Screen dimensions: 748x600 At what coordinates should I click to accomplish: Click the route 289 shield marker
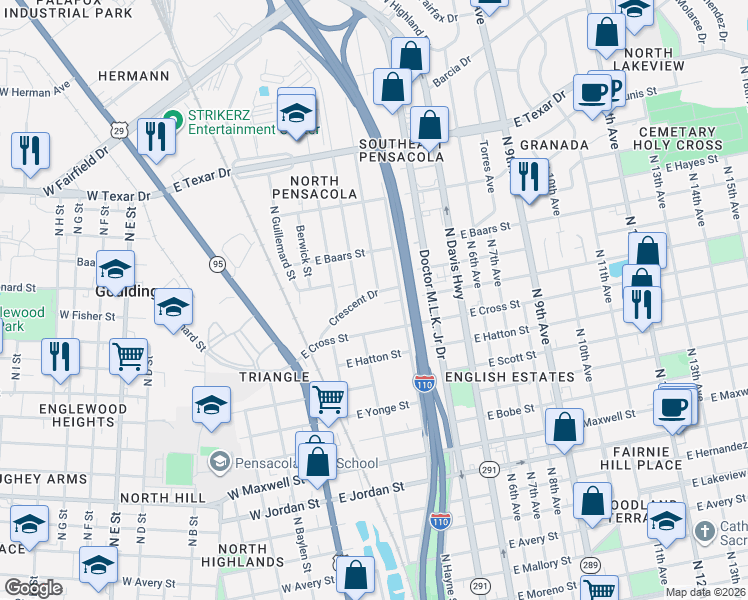point(590,566)
